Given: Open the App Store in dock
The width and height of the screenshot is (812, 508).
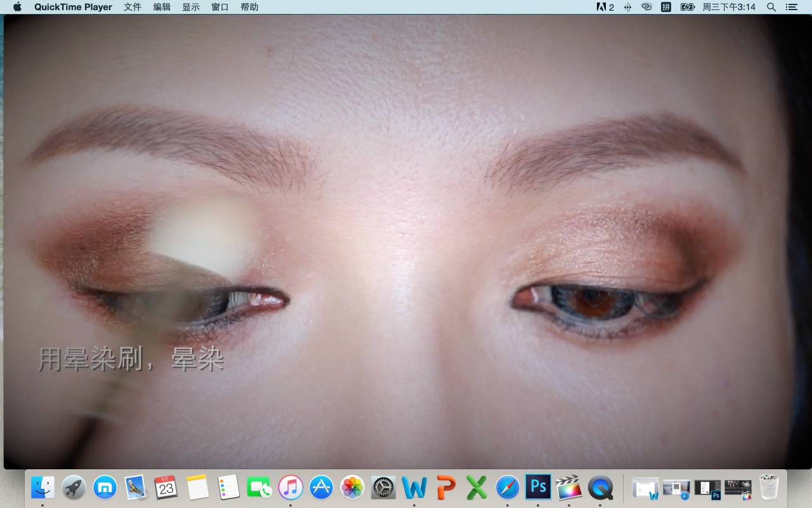Looking at the screenshot, I should [x=321, y=488].
